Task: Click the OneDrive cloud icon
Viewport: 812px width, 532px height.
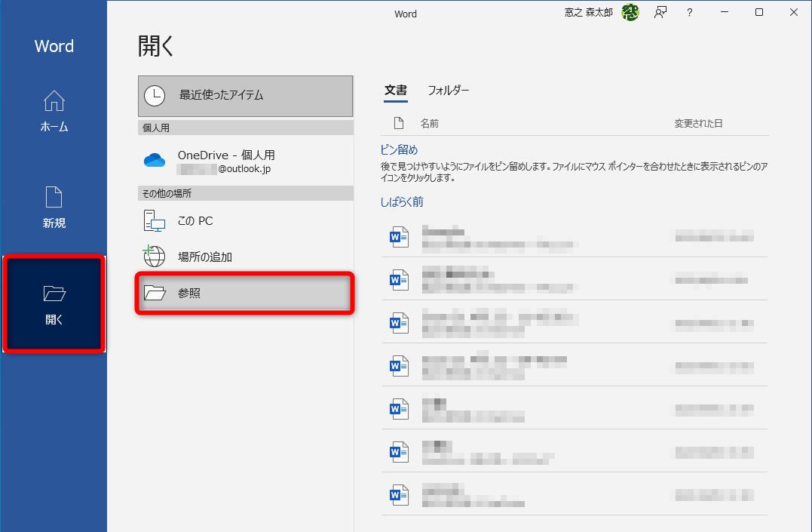Action: pyautogui.click(x=155, y=161)
